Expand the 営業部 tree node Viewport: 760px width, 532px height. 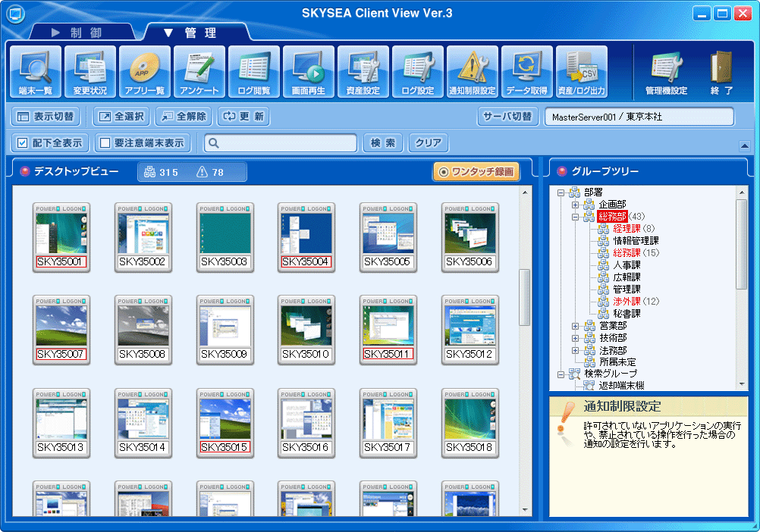click(x=576, y=326)
